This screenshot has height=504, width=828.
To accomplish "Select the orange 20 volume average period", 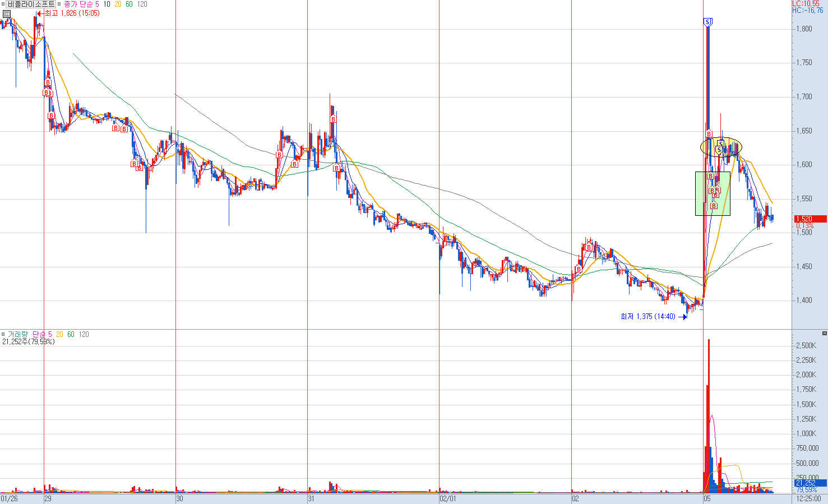I will [x=60, y=334].
